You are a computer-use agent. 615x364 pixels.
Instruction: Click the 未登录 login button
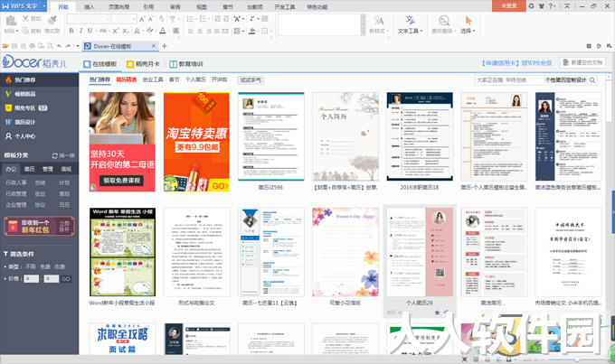[508, 6]
